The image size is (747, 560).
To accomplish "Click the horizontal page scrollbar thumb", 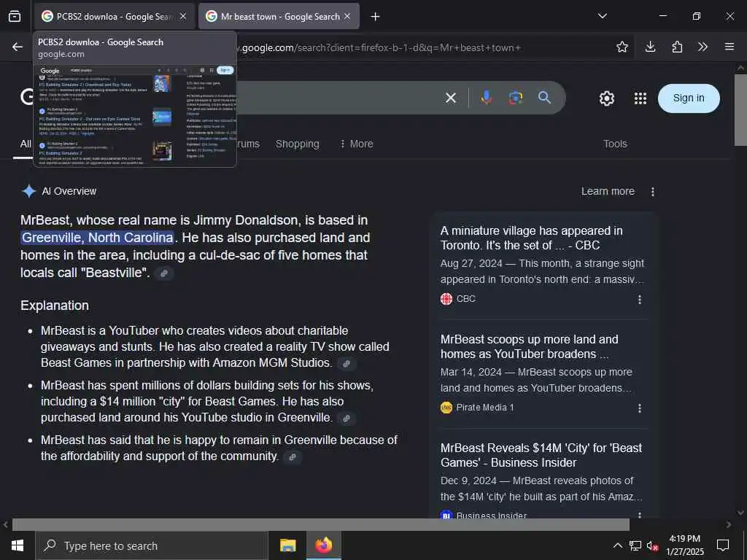I will tap(321, 524).
